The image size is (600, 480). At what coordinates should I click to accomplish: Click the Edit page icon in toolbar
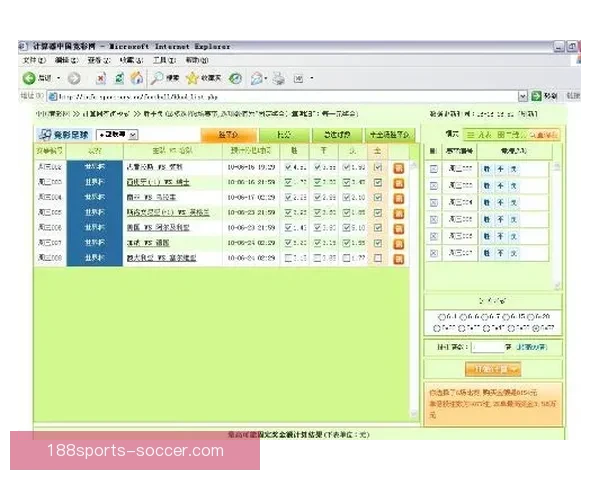click(x=298, y=78)
